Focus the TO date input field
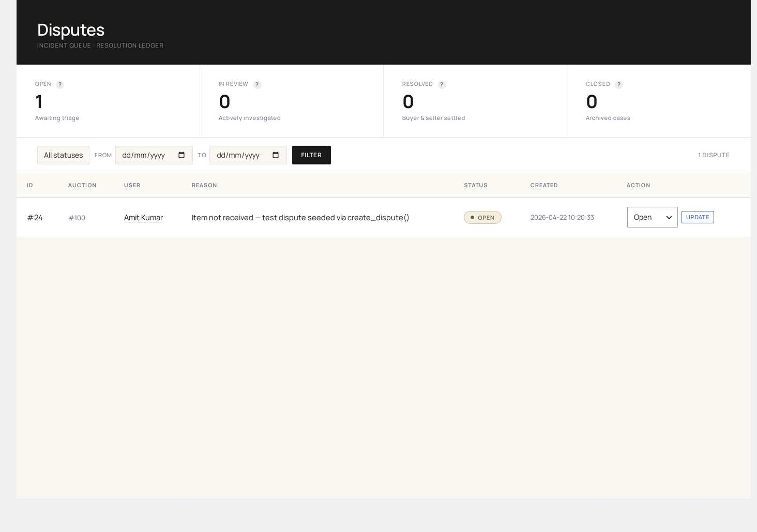 click(248, 155)
